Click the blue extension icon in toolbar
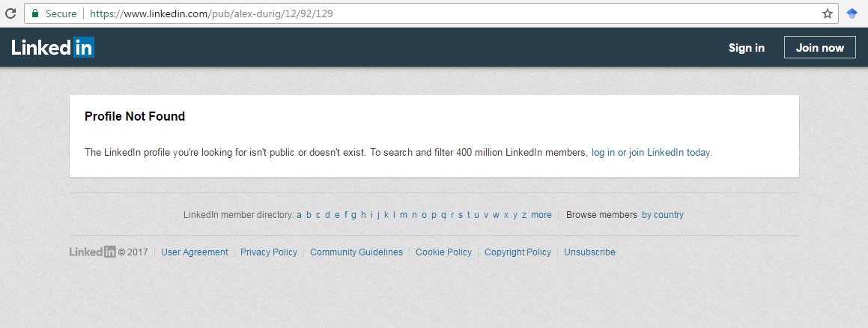The height and width of the screenshot is (328, 868). pos(852,13)
